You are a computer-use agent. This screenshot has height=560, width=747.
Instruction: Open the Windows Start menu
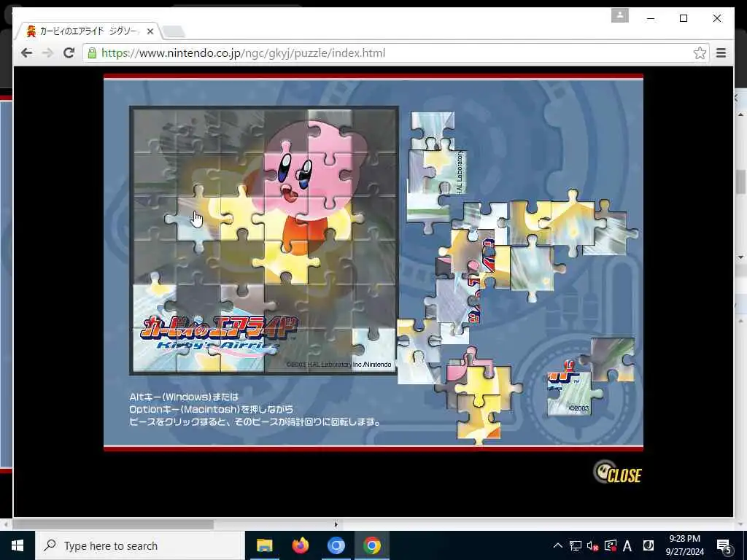[18, 545]
